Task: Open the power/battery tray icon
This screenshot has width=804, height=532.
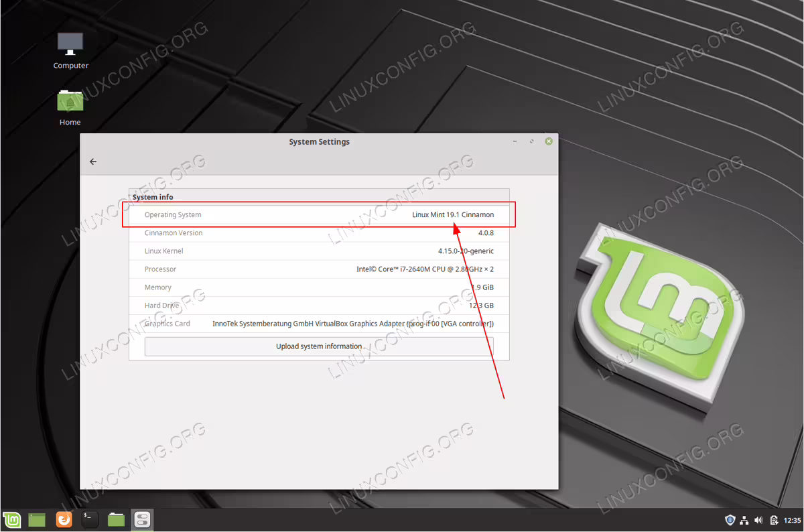Action: 774,520
